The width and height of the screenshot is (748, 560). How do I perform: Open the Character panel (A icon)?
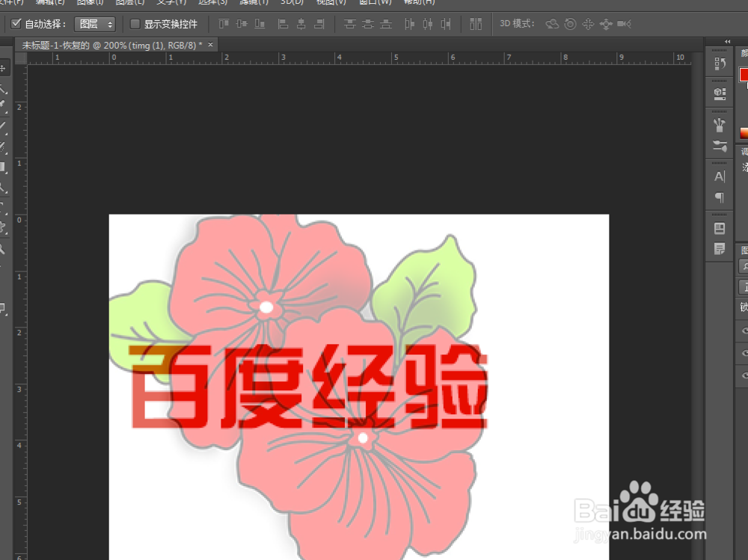tap(719, 176)
